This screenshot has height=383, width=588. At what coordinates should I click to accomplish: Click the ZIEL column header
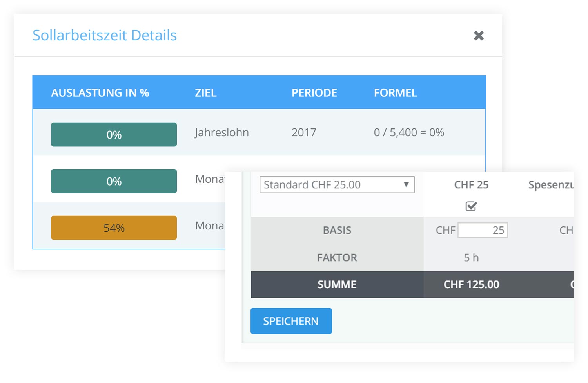click(205, 93)
